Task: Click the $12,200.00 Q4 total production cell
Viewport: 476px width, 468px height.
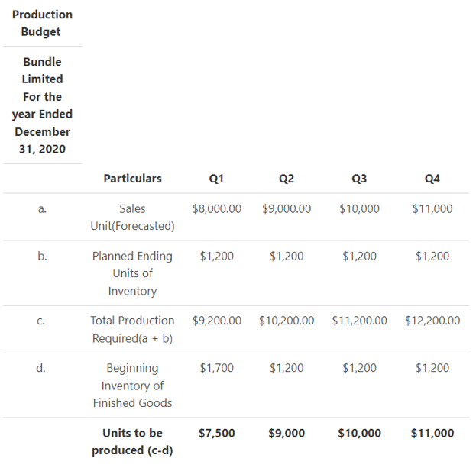Action: pos(432,321)
